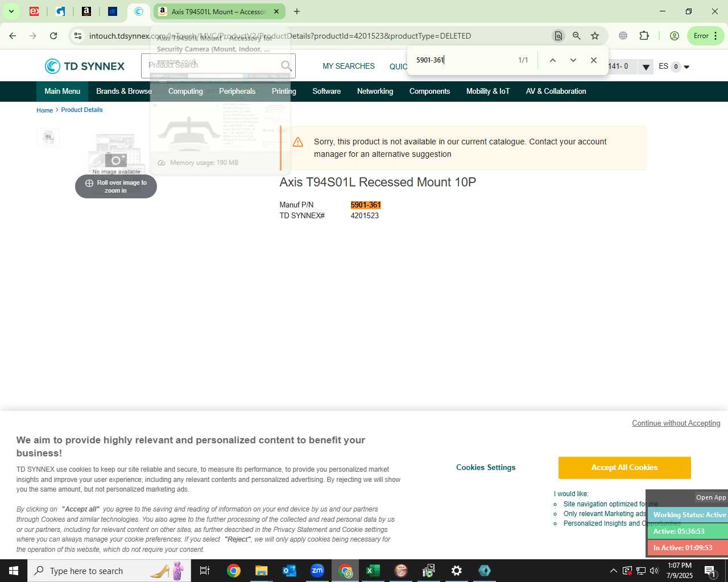Open AV & Collaboration menu
Viewport: 728px width, 582px height.
coord(556,91)
